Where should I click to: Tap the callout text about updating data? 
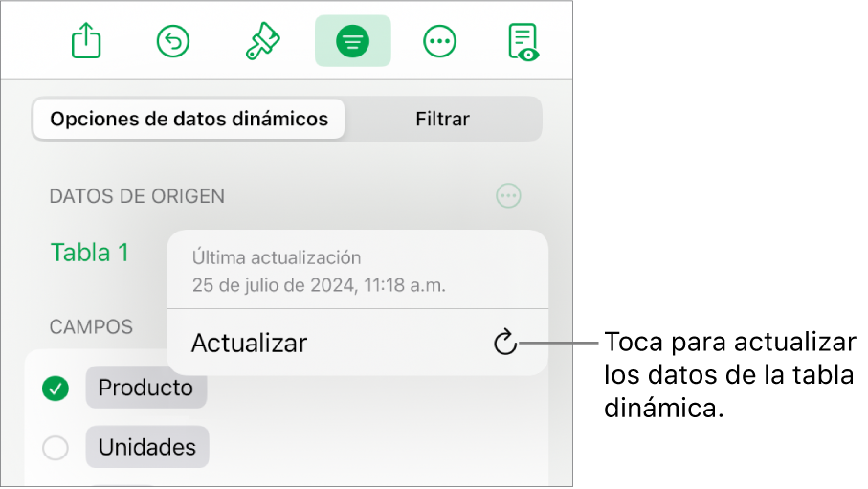tap(731, 375)
